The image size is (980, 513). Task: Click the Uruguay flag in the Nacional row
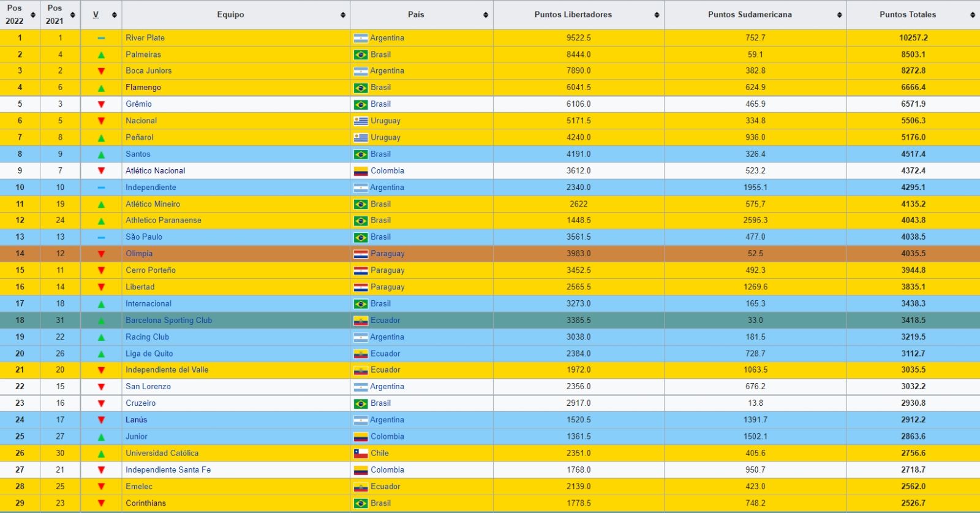pos(361,121)
